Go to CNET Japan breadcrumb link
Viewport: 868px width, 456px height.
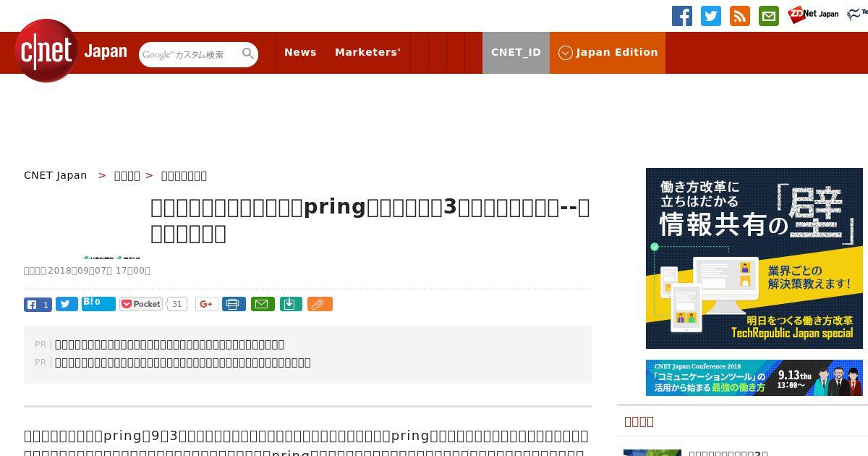point(55,175)
